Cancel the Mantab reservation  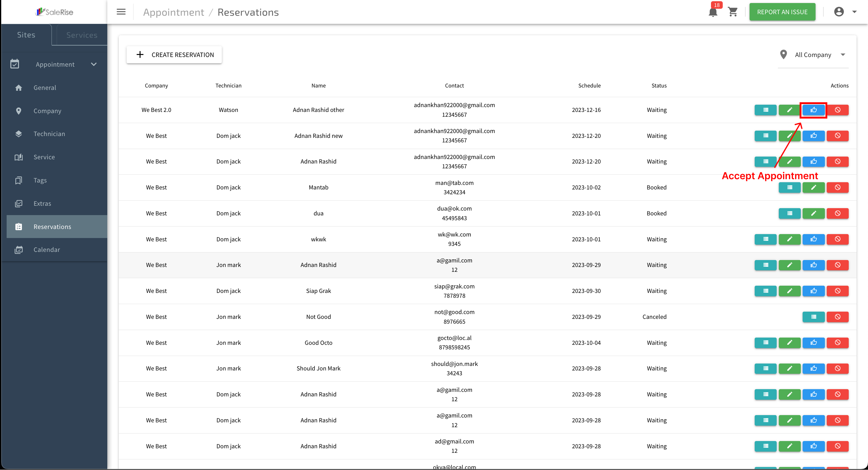[837, 187]
